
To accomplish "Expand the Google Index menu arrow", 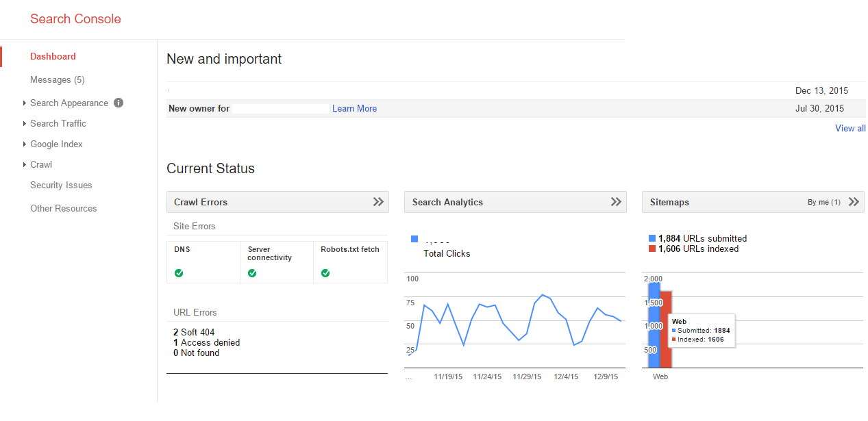I will [25, 144].
